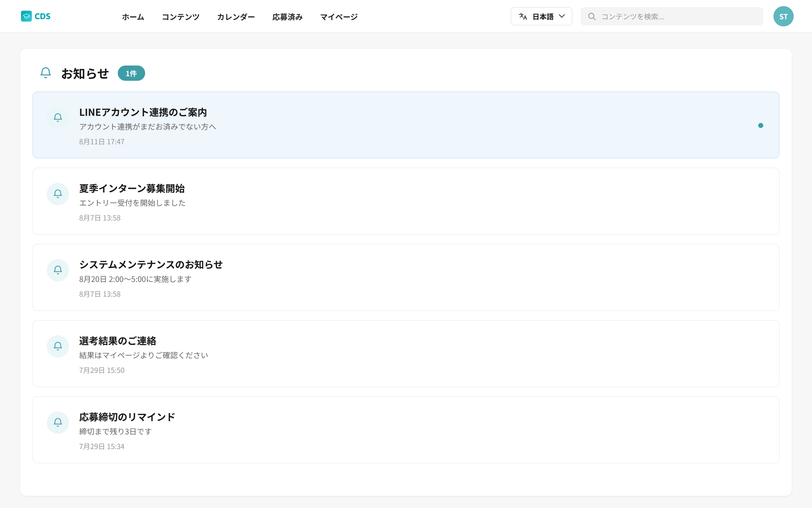Image resolution: width=812 pixels, height=508 pixels.
Task: Click the CDS brand text link
Action: pos(43,16)
